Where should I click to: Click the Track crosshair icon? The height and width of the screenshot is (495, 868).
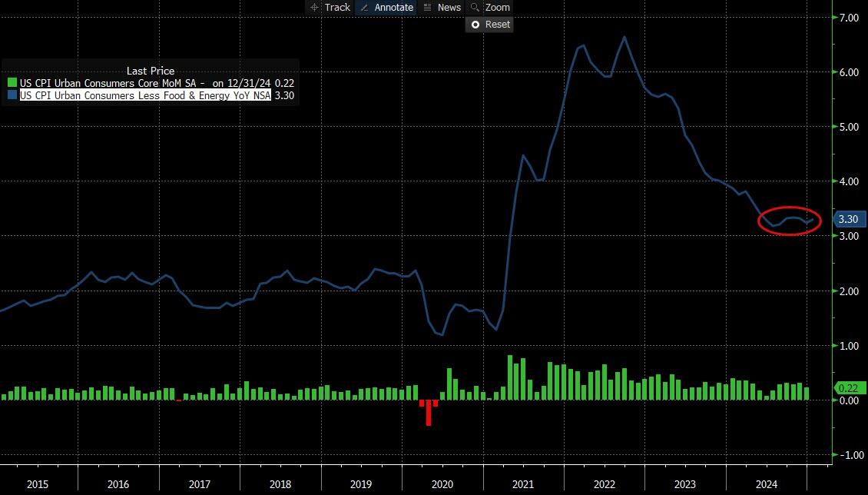coord(314,7)
